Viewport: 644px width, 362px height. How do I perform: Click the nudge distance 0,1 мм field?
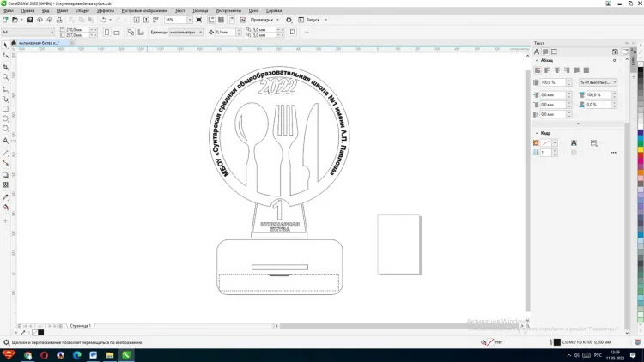pos(225,32)
